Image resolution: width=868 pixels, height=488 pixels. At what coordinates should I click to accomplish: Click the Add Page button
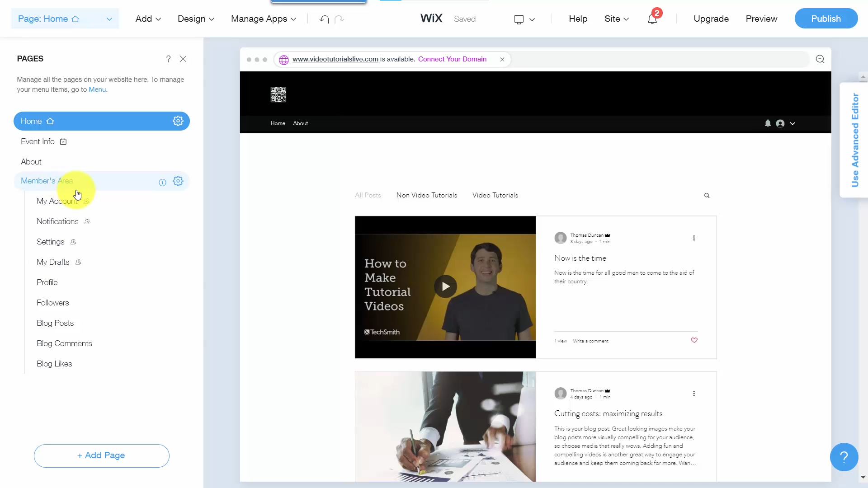tap(101, 455)
